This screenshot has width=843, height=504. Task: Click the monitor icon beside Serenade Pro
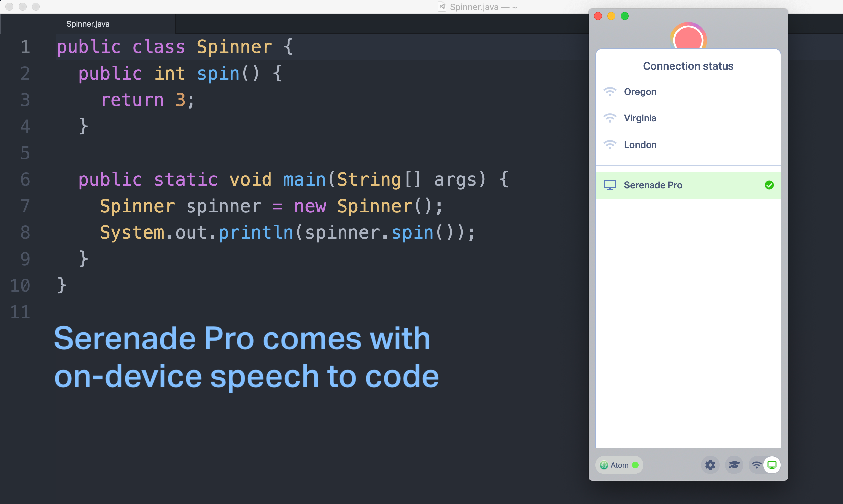coord(610,185)
